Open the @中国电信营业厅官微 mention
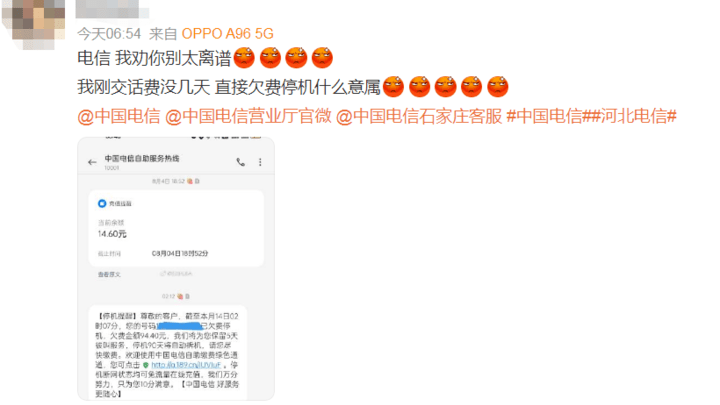This screenshot has width=720, height=405. pyautogui.click(x=248, y=116)
